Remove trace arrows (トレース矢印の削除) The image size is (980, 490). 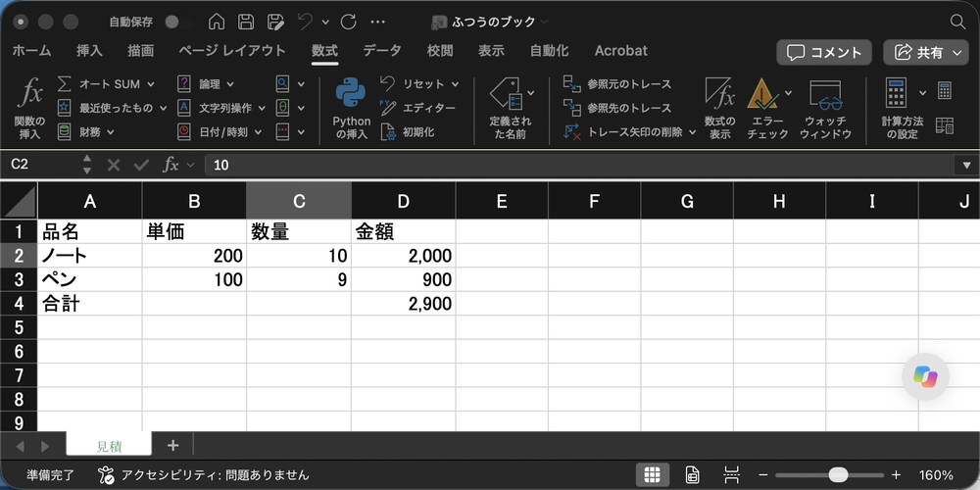coord(623,132)
